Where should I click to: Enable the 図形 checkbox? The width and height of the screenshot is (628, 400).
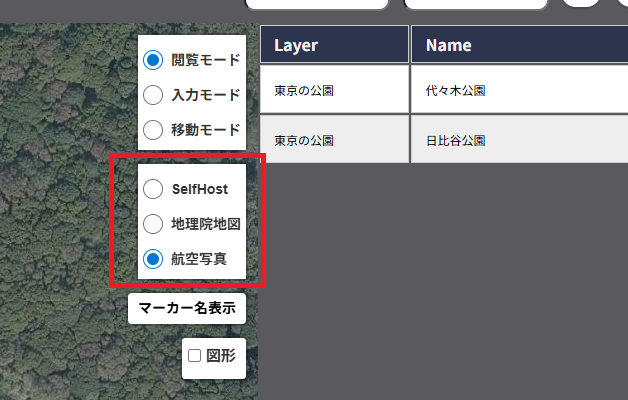pos(195,356)
